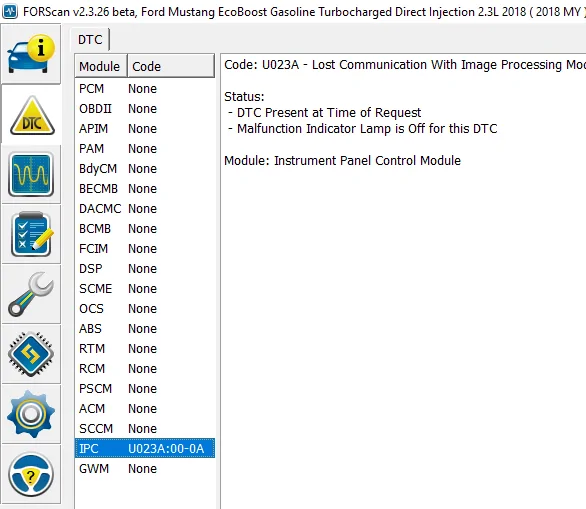Open the oscilloscope dashboard icon
Image resolution: width=586 pixels, height=509 pixels.
(x=31, y=175)
